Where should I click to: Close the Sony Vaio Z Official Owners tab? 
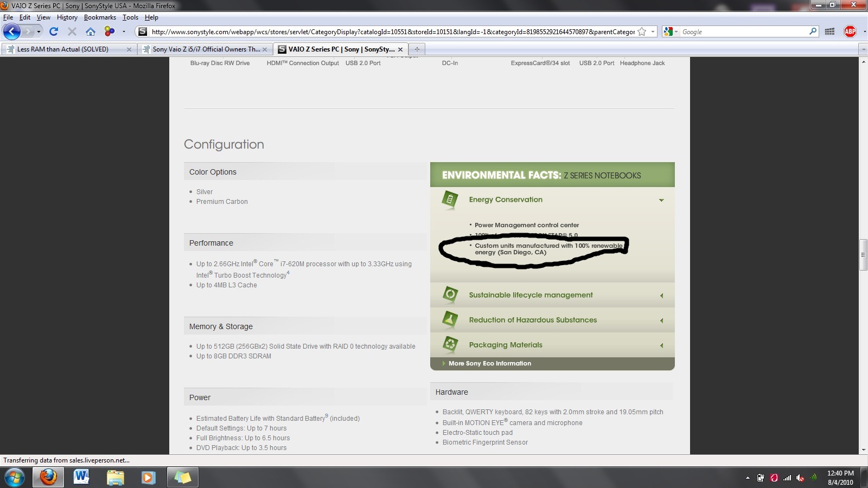click(264, 49)
